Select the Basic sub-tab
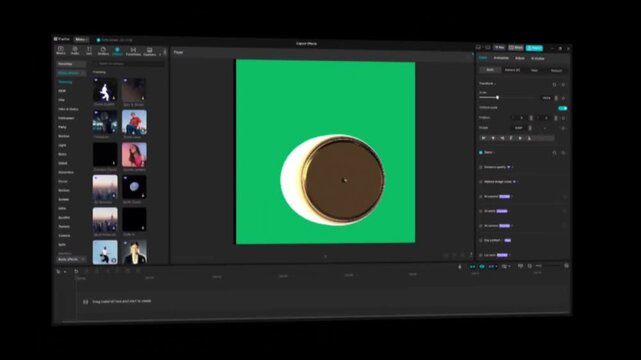 pyautogui.click(x=490, y=70)
